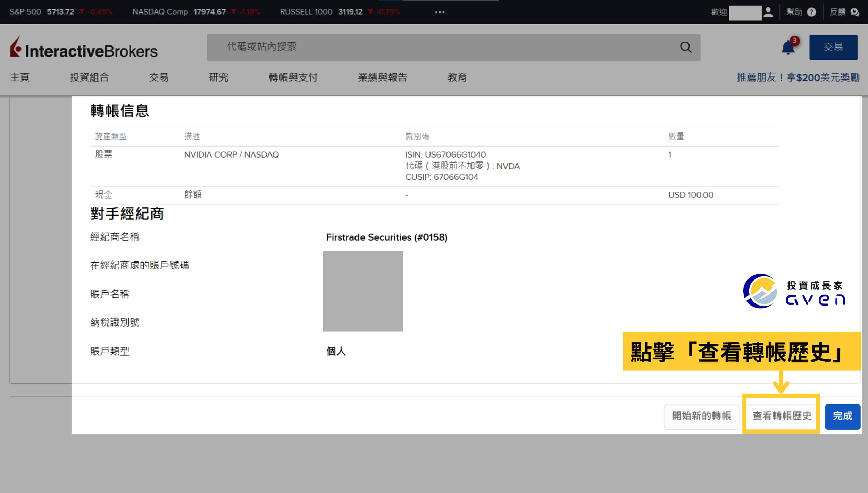Click the 代碼或站內搜索 search field
Image resolution: width=868 pixels, height=493 pixels.
click(453, 47)
